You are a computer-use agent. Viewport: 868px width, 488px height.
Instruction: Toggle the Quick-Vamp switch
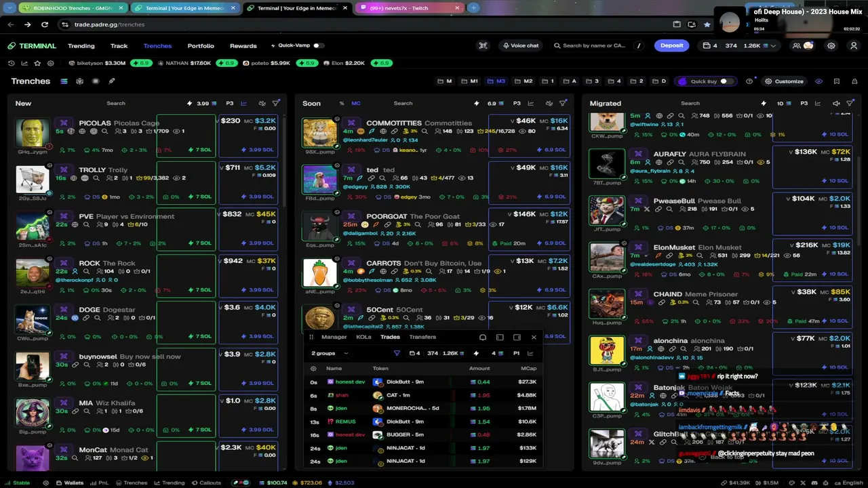coord(318,45)
